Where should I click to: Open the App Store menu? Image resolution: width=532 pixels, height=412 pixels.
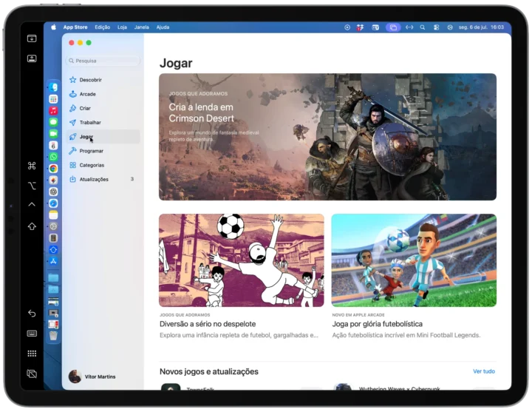tap(75, 27)
